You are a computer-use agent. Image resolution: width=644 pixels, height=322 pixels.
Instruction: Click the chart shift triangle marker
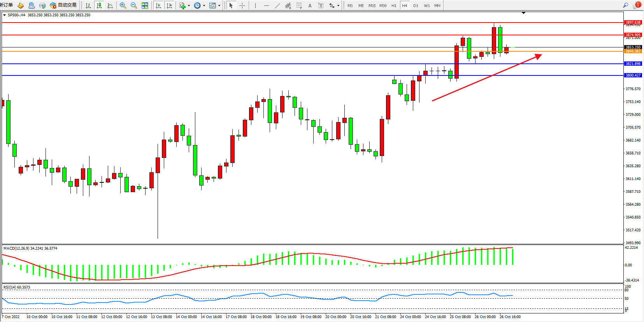click(523, 13)
